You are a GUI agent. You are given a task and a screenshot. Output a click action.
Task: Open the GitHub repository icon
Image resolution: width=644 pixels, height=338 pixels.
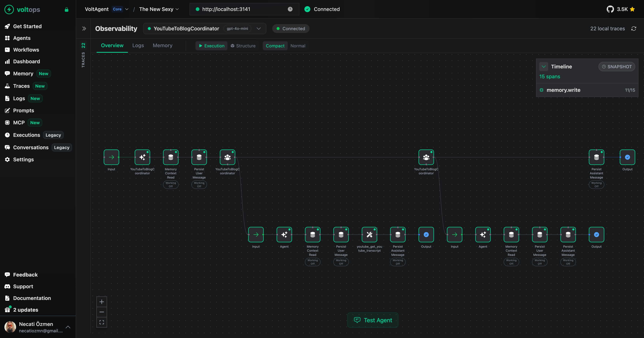610,9
